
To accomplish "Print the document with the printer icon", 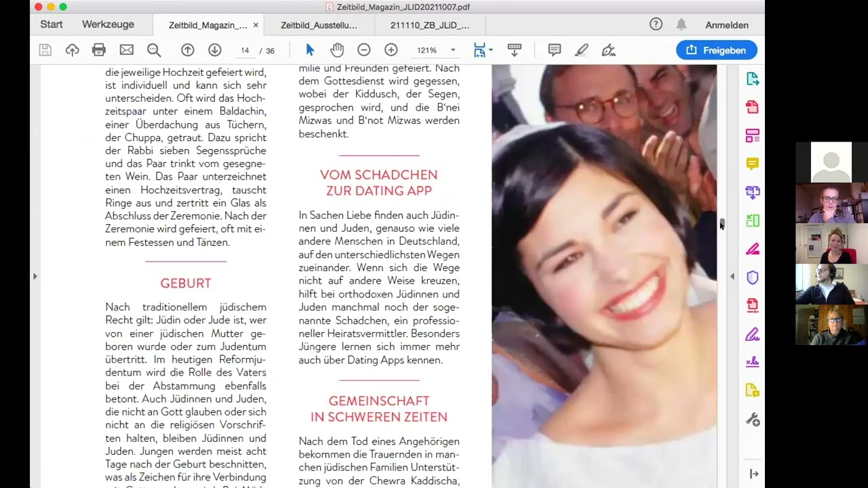I will click(99, 50).
